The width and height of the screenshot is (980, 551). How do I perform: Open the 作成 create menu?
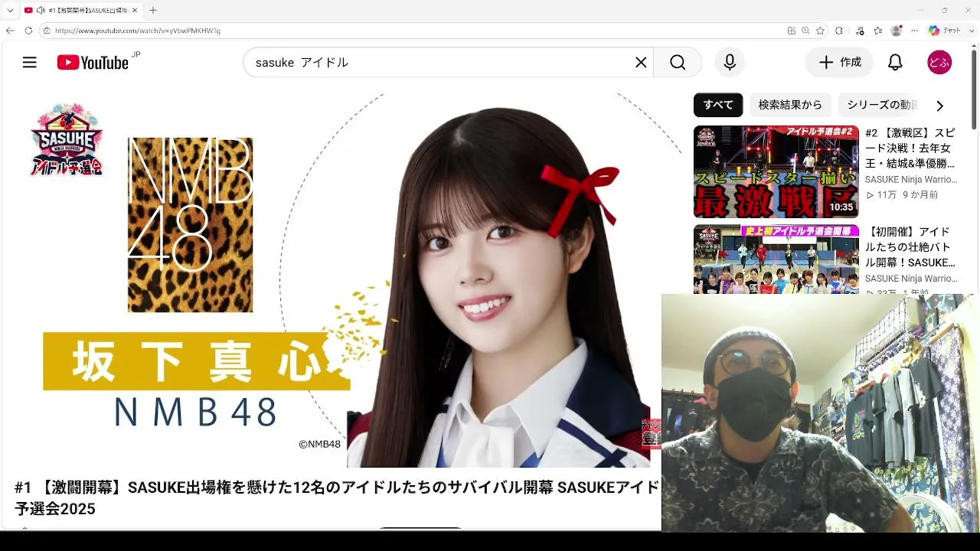click(839, 63)
